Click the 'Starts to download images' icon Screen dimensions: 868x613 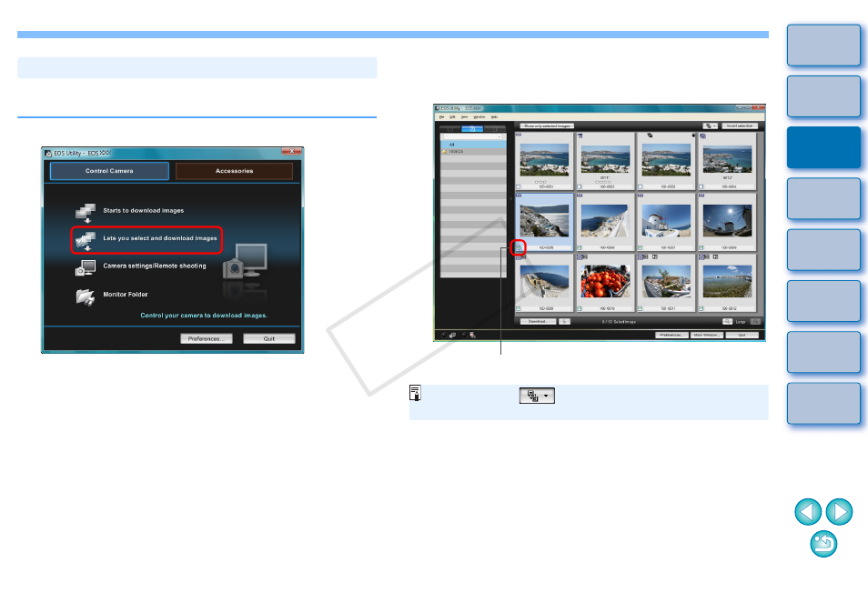tap(86, 213)
